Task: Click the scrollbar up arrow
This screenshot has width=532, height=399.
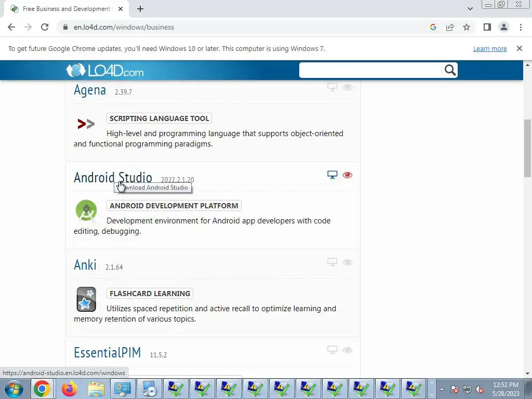Action: [x=527, y=64]
